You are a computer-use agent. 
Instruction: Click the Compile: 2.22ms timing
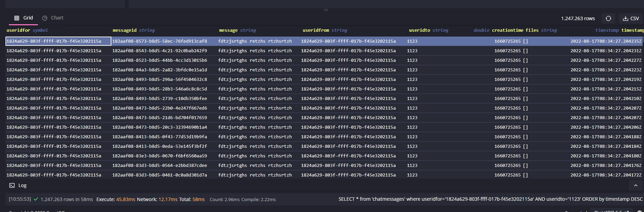tap(259, 199)
